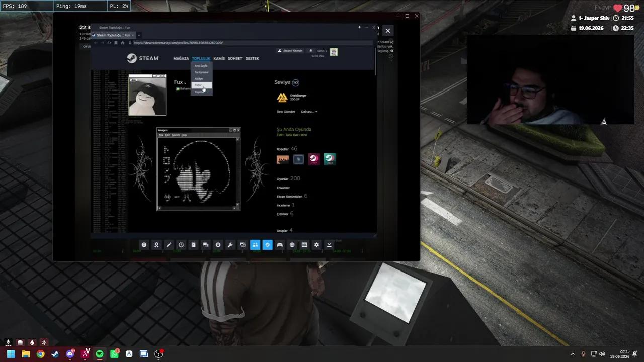Image resolution: width=644 pixels, height=362 pixels.
Task: Expand the arrow next to Fux username
Action: click(x=185, y=83)
